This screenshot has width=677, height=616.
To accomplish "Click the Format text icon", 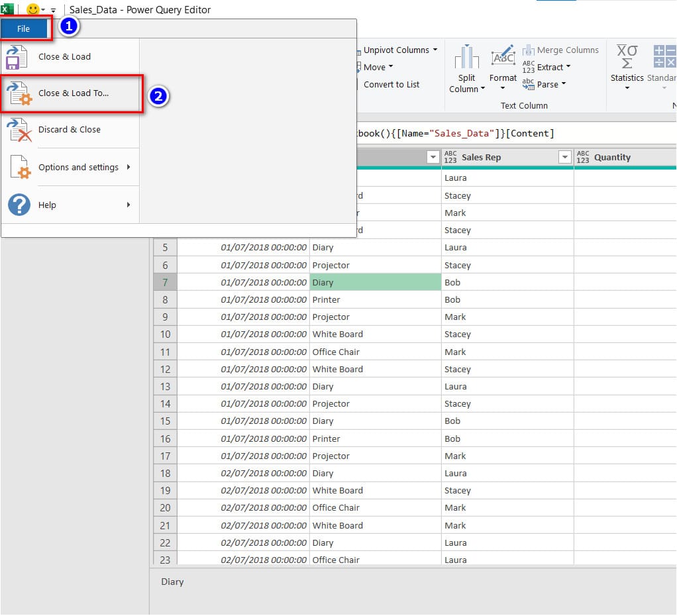I will (x=503, y=58).
